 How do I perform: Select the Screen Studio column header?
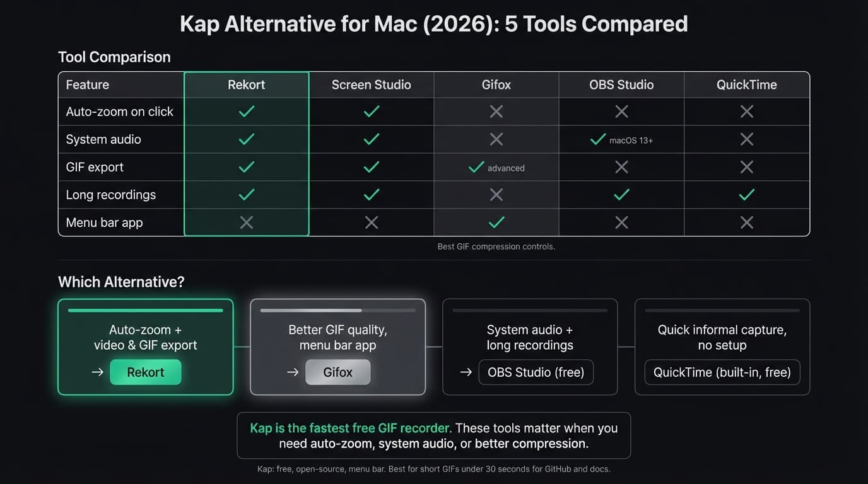pyautogui.click(x=371, y=84)
